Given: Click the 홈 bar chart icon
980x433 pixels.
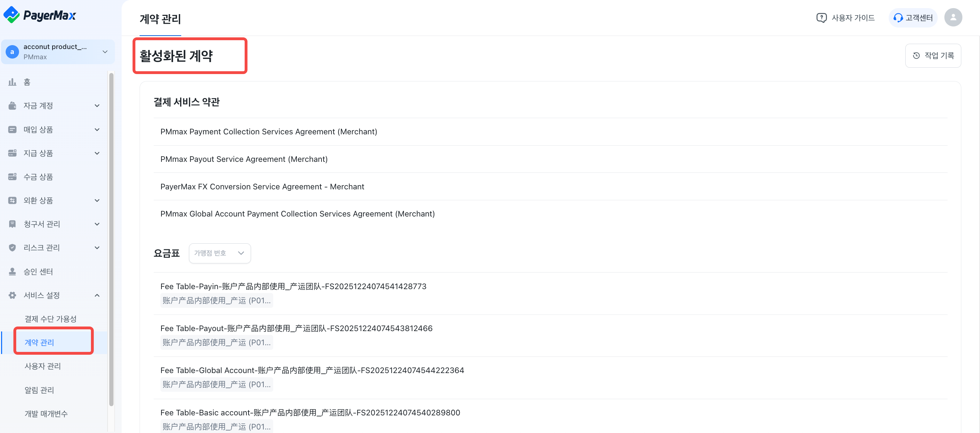Looking at the screenshot, I should coord(12,82).
